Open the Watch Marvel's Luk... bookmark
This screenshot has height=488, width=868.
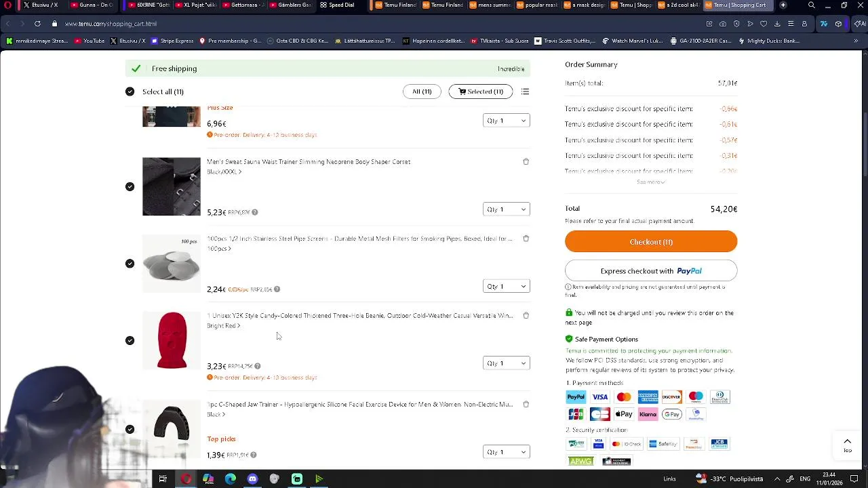633,41
